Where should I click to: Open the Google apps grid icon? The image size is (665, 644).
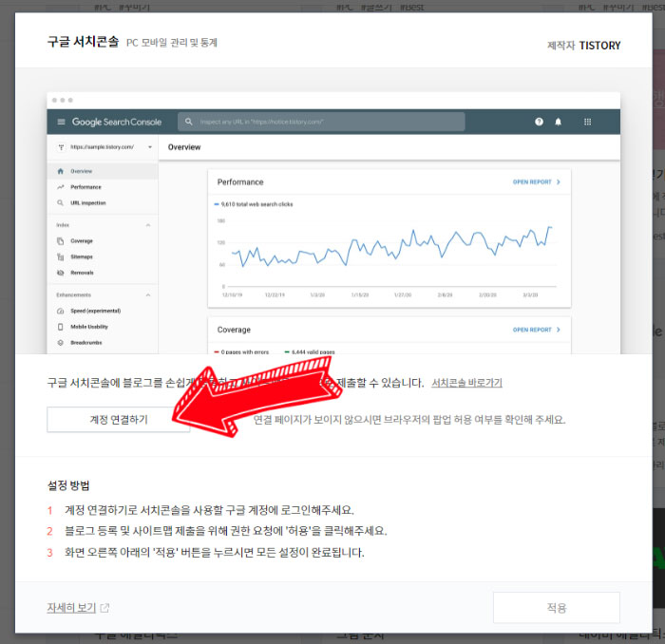[x=587, y=122]
